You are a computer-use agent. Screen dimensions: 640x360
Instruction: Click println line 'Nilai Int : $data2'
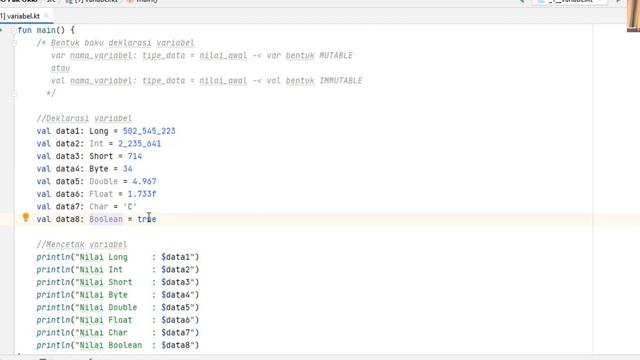click(118, 270)
